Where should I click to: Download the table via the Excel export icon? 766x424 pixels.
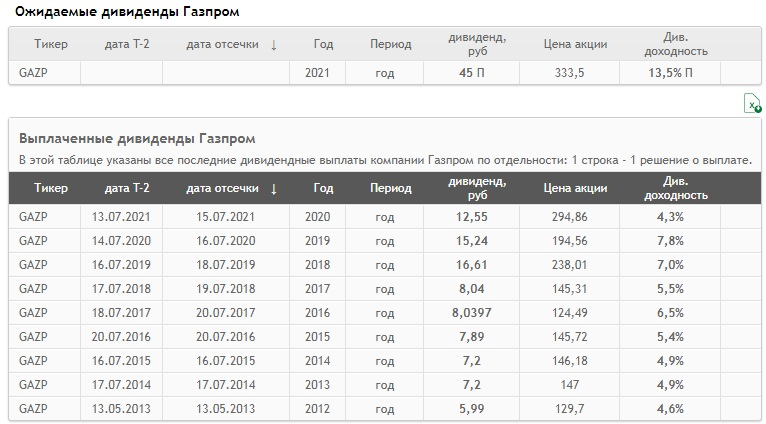(x=752, y=103)
